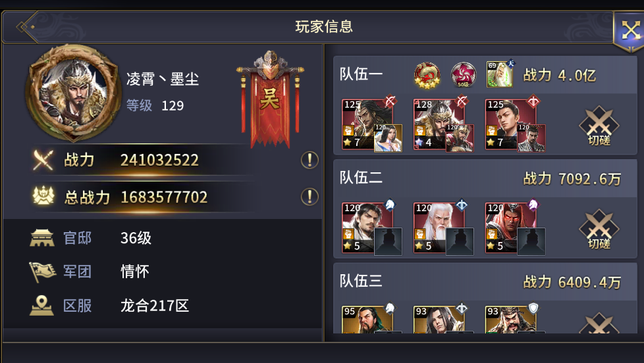Viewport: 644px width, 363px height.
Task: Select red-masked level 120 hero in 队伍二
Action: click(510, 228)
